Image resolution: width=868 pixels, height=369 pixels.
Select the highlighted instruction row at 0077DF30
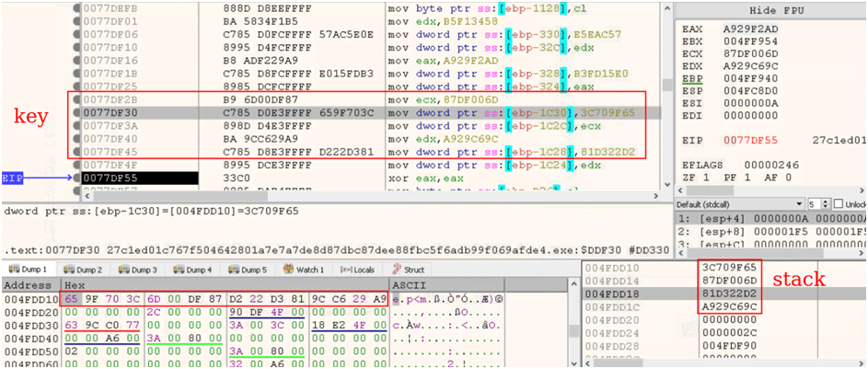[x=371, y=113]
